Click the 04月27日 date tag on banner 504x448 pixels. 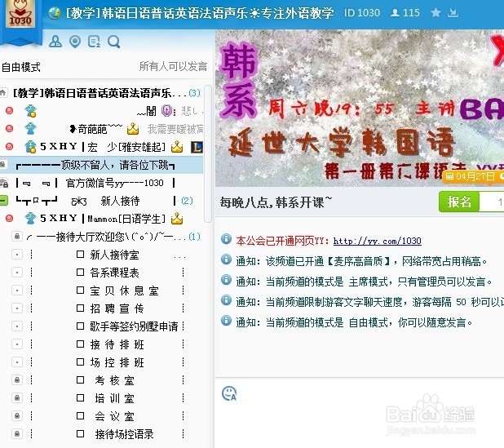(473, 176)
